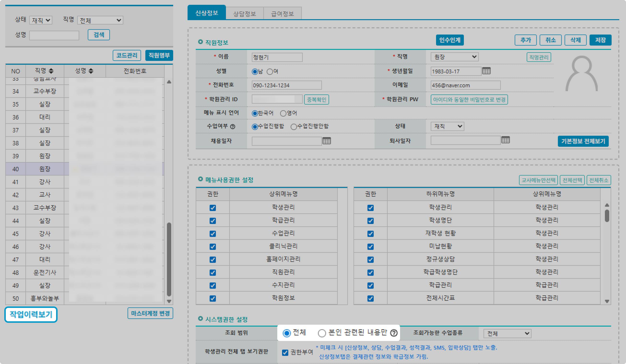Viewport: 626px width, 364px height.
Task: Open 직명 dropdown showing 원장
Action: pos(454,57)
